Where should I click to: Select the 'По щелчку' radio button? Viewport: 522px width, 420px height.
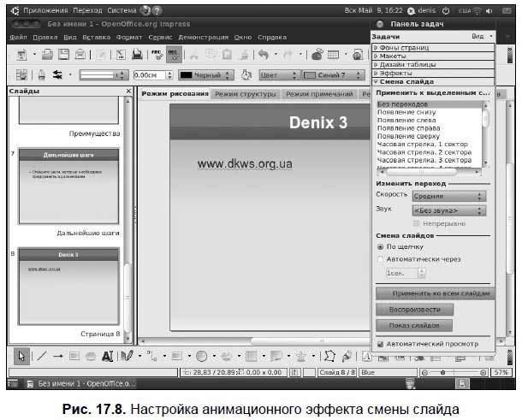click(x=381, y=246)
